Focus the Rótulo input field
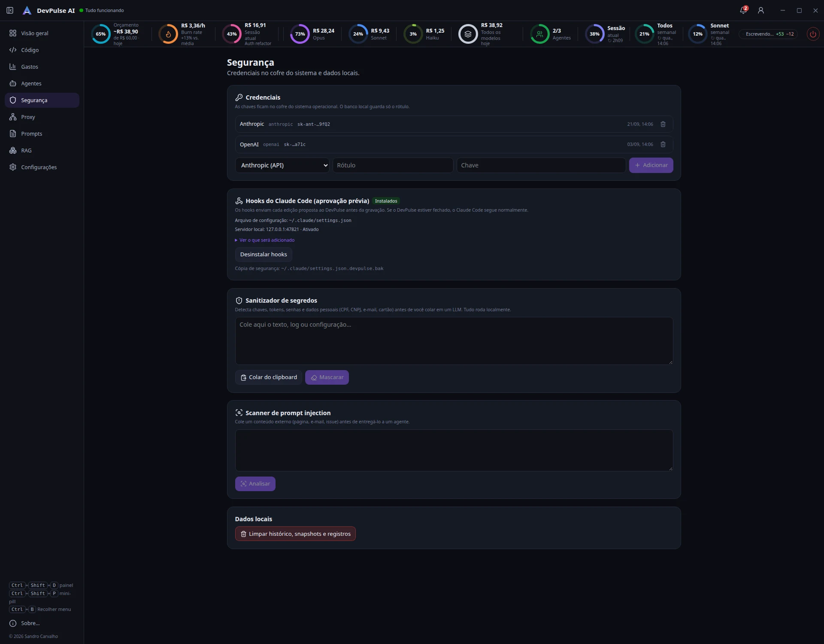The width and height of the screenshot is (824, 644). [x=393, y=165]
